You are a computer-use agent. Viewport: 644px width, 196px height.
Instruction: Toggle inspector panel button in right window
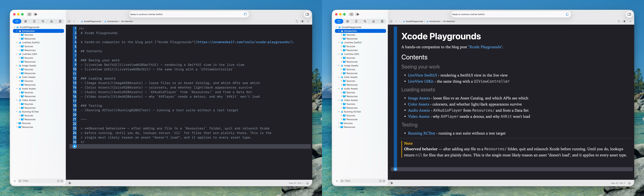click(x=629, y=14)
